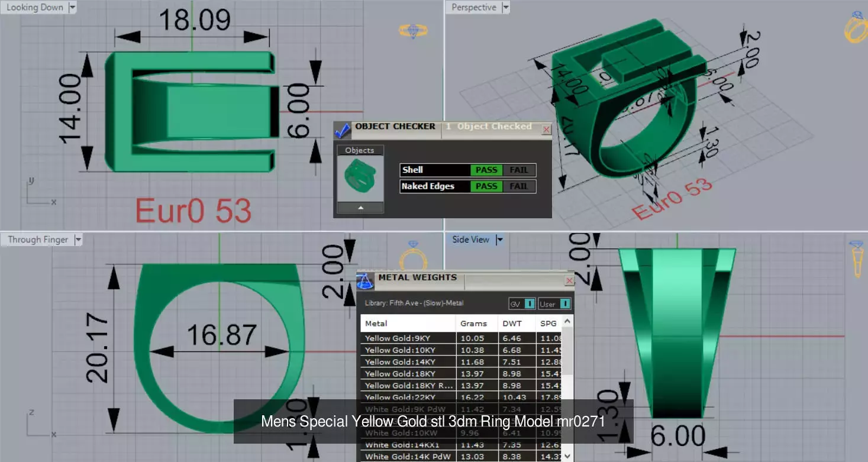Click the 1 Object Checked status text

tap(489, 127)
